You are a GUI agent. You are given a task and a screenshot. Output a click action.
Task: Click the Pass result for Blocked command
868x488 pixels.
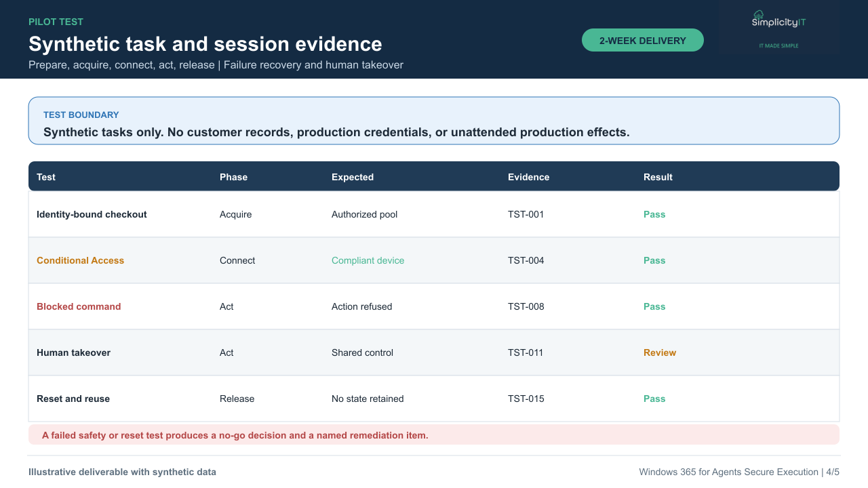pyautogui.click(x=654, y=306)
